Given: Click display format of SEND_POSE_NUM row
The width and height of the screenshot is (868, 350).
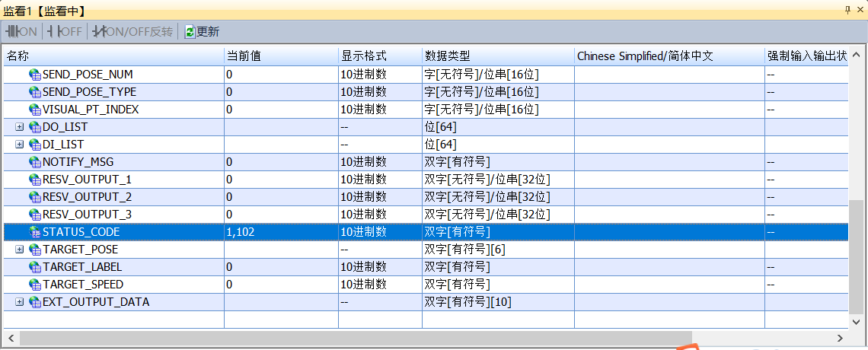Looking at the screenshot, I should [380, 74].
